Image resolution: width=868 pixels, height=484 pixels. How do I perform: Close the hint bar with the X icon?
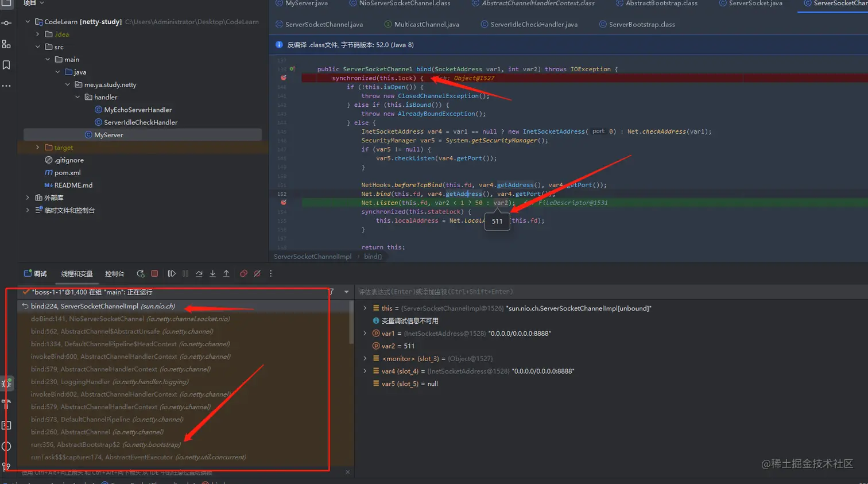pyautogui.click(x=347, y=472)
